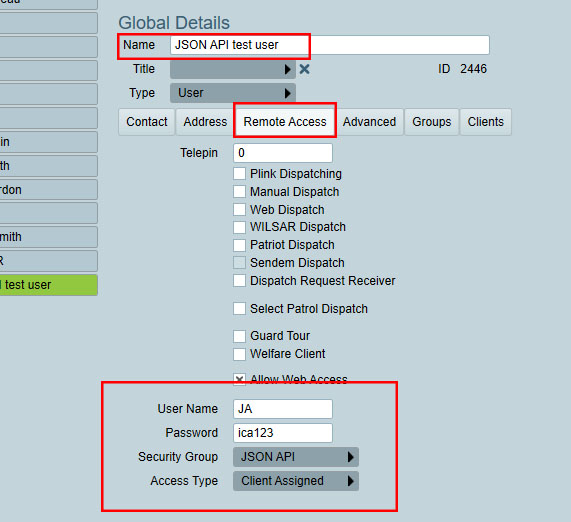Tick the Welfare Client checkbox
This screenshot has height=522, width=571.
(x=239, y=354)
